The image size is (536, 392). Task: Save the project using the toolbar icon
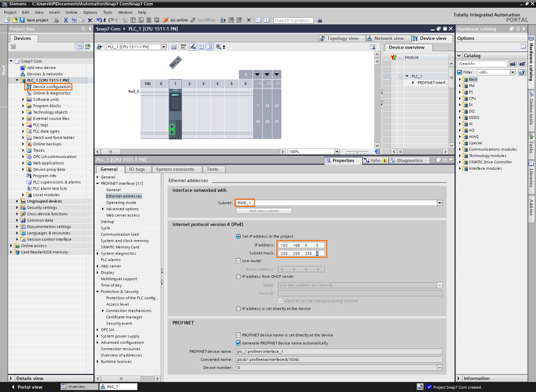click(x=21, y=20)
